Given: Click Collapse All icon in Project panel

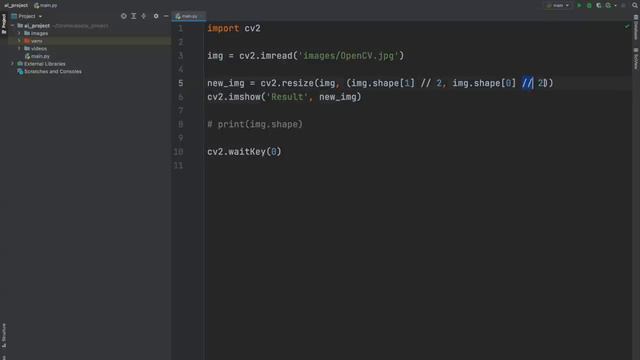Looking at the screenshot, I should coord(143,16).
